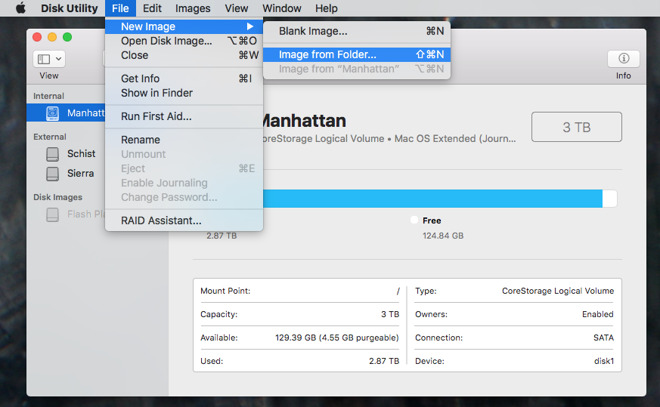Click the white Free legend dot
660x407 pixels.
(x=414, y=220)
